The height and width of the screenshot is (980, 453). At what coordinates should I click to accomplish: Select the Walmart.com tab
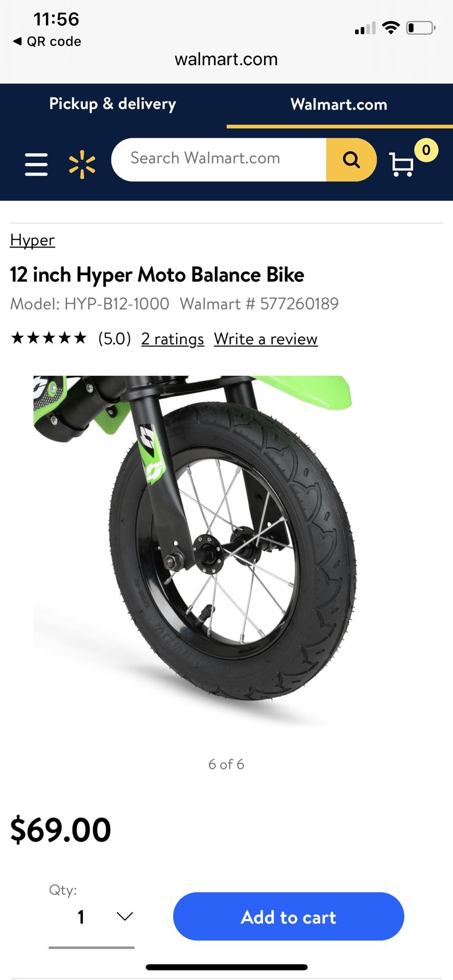click(x=339, y=105)
